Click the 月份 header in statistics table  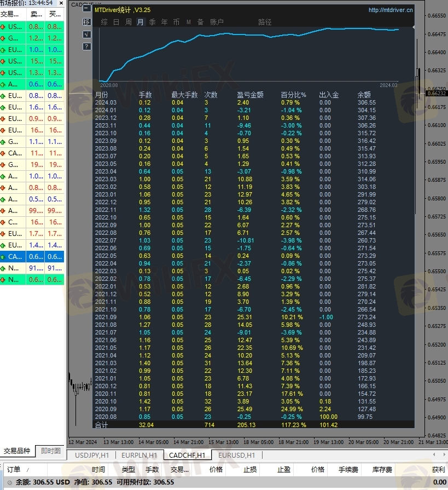[x=101, y=95]
